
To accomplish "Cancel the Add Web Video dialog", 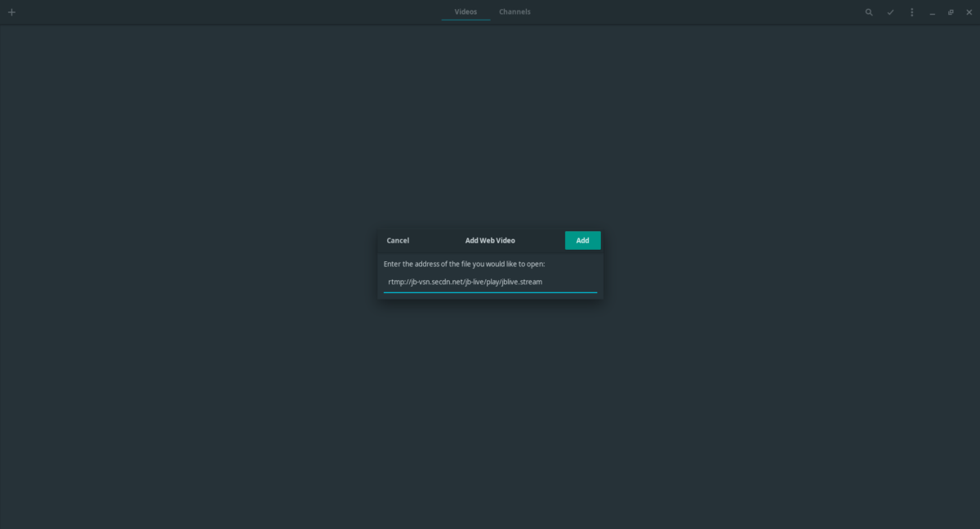I will click(x=398, y=240).
